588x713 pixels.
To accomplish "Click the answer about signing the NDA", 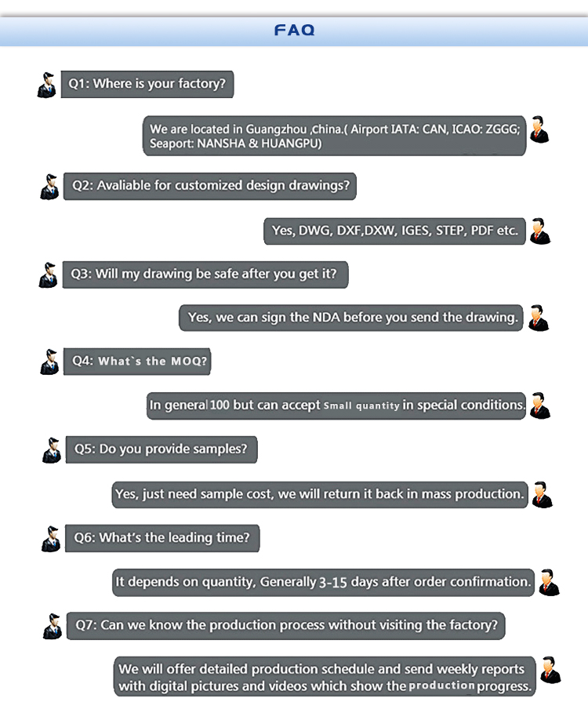I will click(352, 318).
